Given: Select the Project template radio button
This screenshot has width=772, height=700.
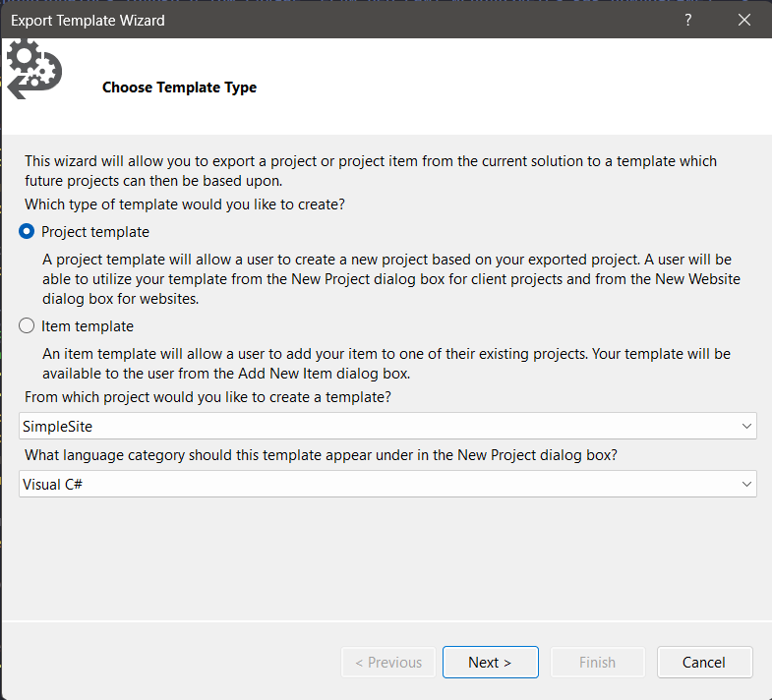Looking at the screenshot, I should click(x=28, y=232).
